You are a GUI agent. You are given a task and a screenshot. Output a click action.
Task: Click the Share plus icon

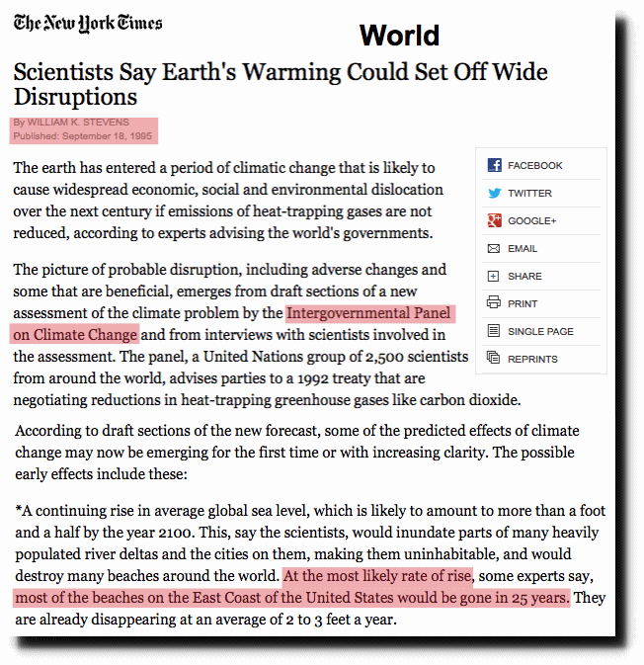click(x=493, y=277)
